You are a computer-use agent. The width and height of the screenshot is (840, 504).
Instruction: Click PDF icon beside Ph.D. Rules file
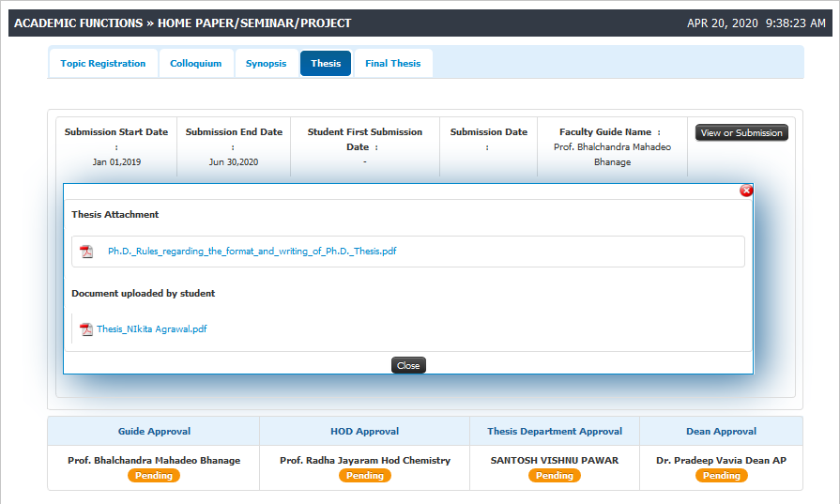tap(86, 252)
